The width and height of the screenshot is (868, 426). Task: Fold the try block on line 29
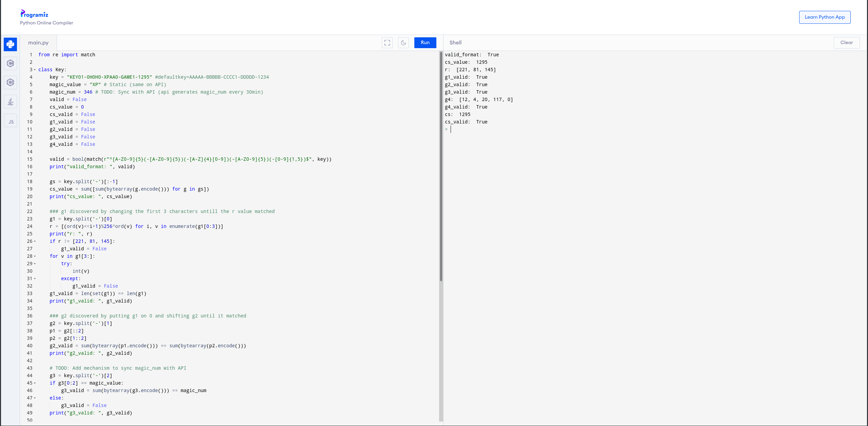click(x=35, y=264)
